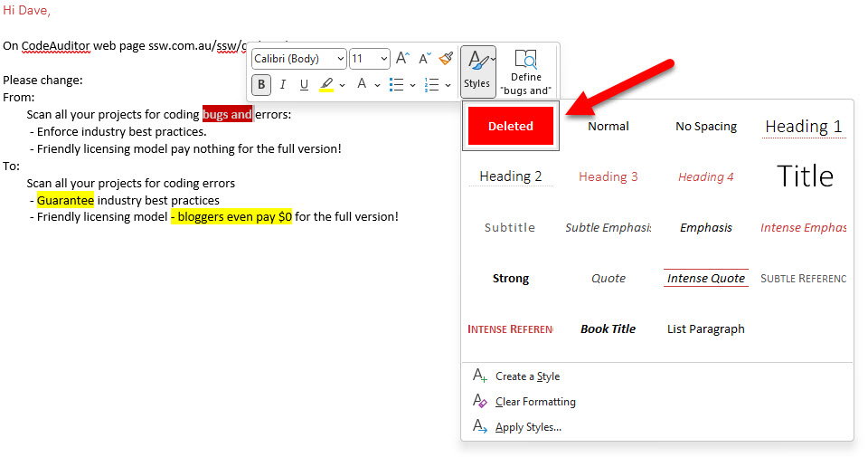Open the Calibri (Body) font dropdown
The image size is (868, 457).
tap(298, 59)
